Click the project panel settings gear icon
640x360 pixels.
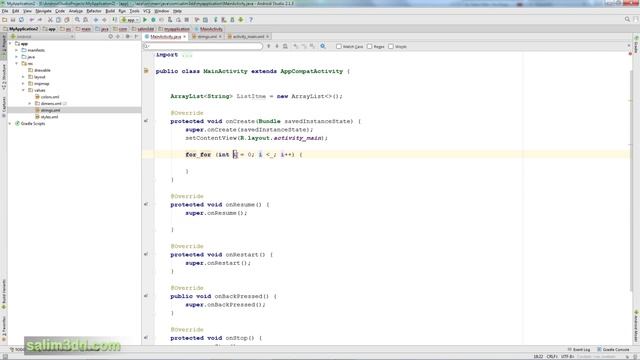(127, 37)
